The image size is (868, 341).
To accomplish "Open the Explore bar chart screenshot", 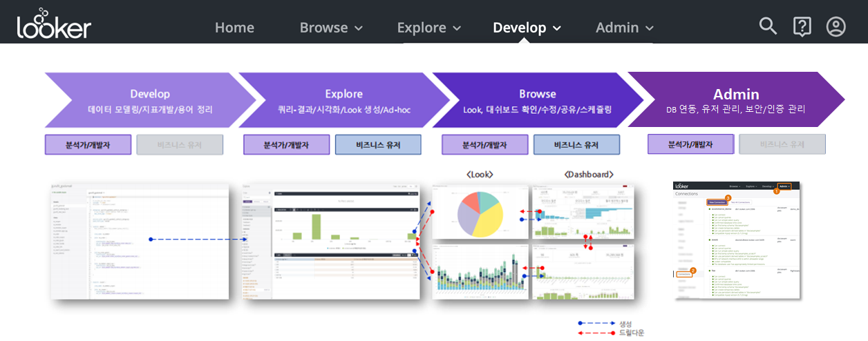I will [330, 242].
